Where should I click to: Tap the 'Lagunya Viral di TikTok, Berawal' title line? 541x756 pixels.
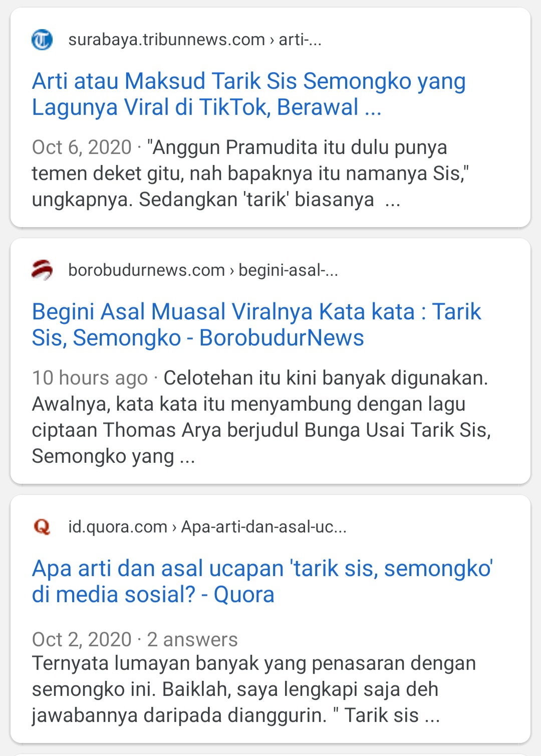tap(207, 107)
